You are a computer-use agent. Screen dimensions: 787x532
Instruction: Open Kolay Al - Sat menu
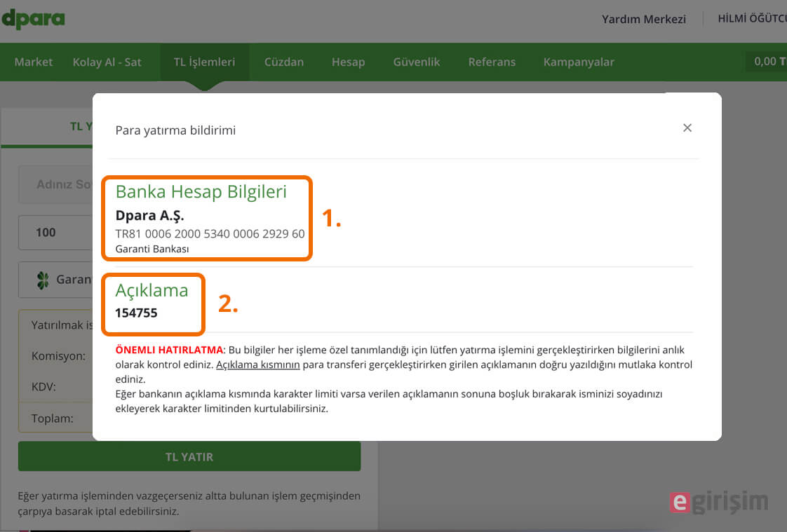tap(107, 62)
